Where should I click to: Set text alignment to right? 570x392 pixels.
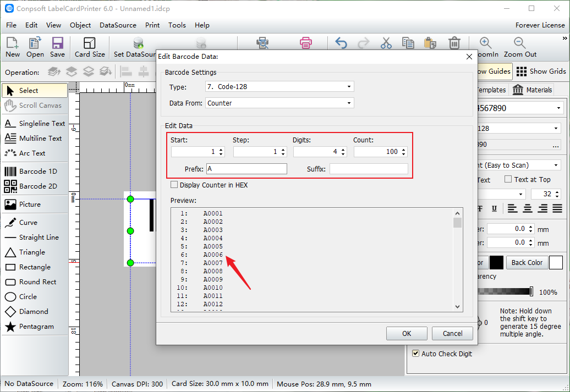(x=542, y=208)
